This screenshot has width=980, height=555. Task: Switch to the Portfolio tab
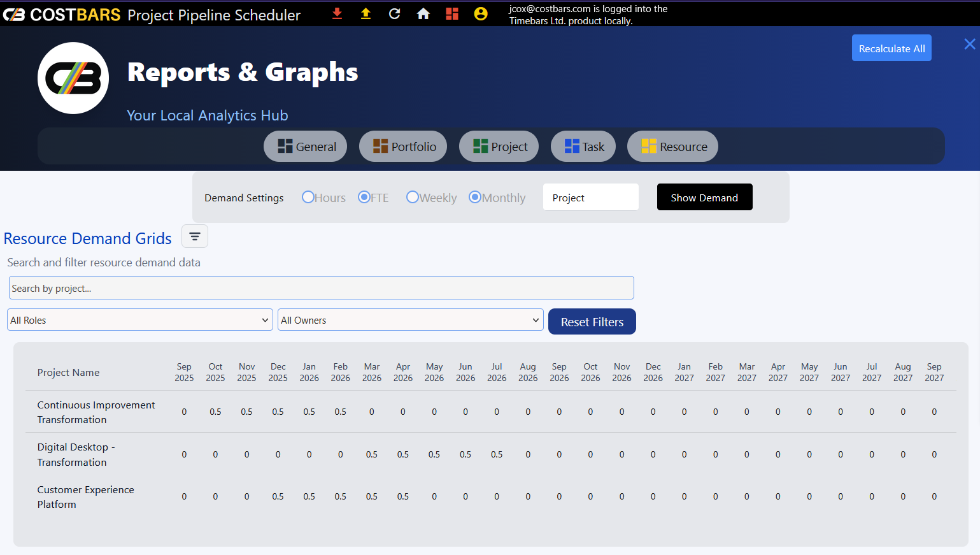403,147
